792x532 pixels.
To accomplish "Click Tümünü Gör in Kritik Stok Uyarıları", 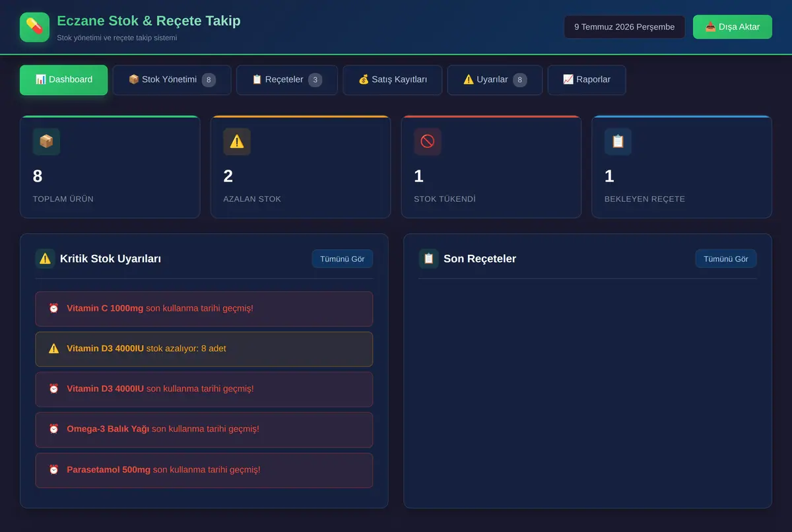I will [x=343, y=259].
